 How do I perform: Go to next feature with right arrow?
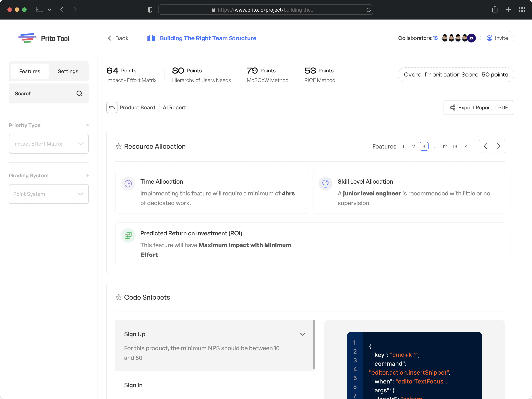499,146
